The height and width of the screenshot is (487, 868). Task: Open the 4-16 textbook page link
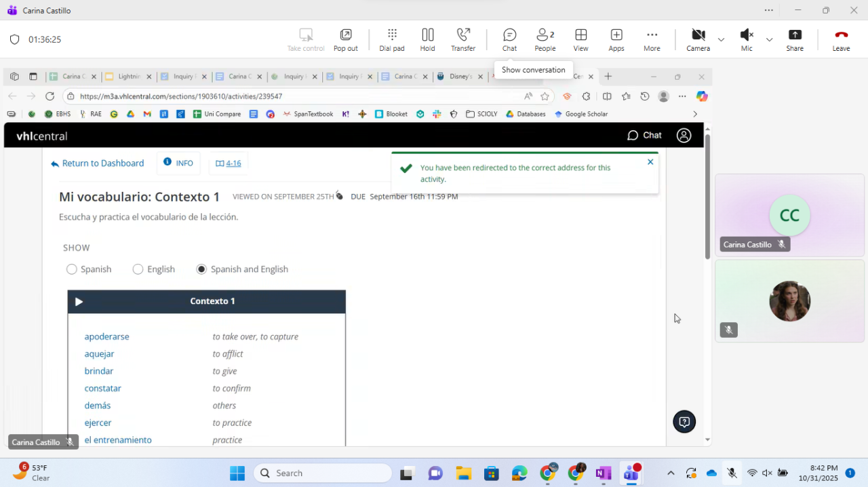(x=228, y=163)
